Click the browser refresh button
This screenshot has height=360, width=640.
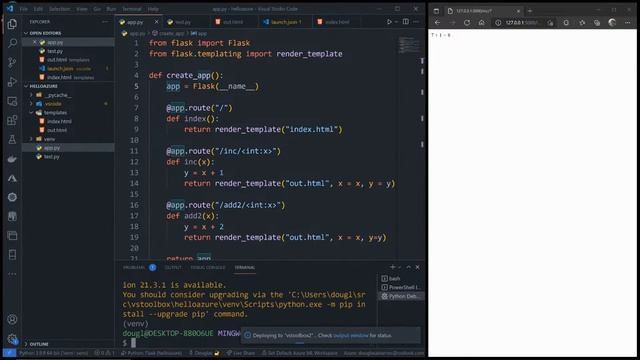(467, 23)
